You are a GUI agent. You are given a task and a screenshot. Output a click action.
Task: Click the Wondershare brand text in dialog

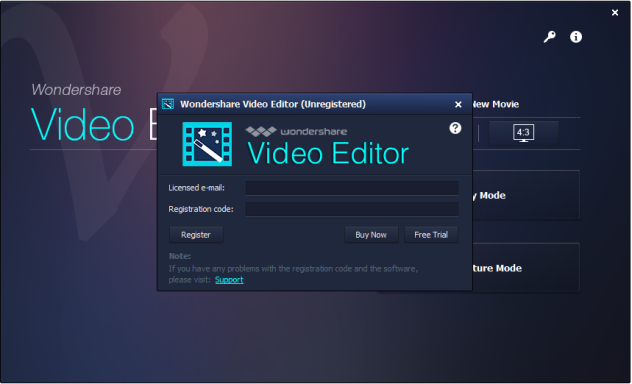click(x=314, y=132)
